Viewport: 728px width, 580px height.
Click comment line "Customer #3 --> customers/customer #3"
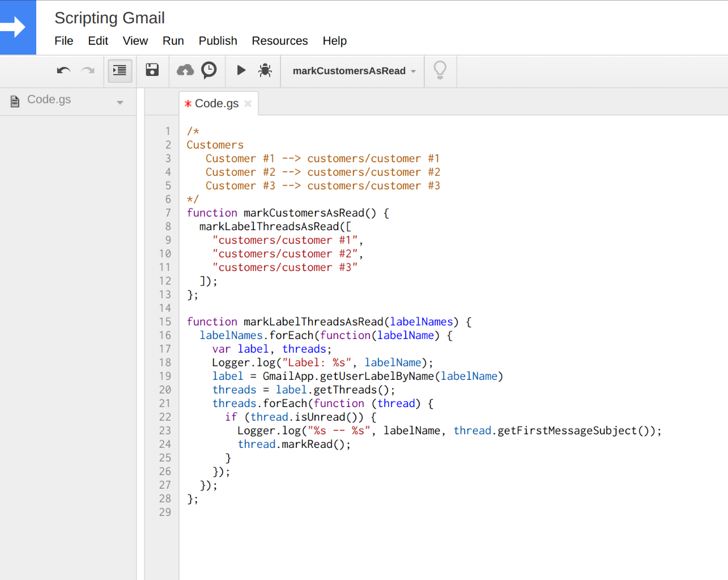[x=323, y=185]
